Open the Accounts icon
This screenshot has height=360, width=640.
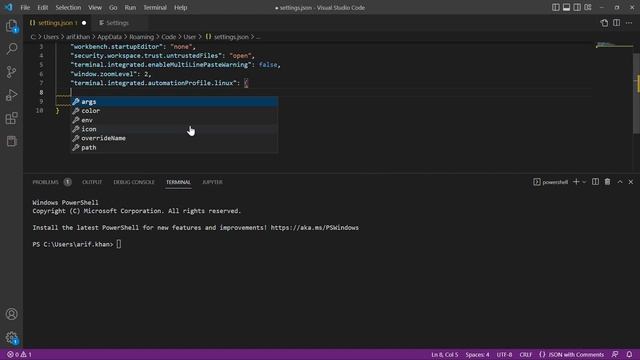tap(11, 314)
